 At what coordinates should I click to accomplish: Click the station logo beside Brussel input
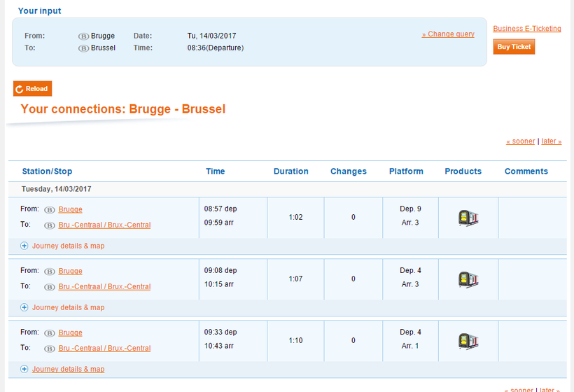point(83,48)
